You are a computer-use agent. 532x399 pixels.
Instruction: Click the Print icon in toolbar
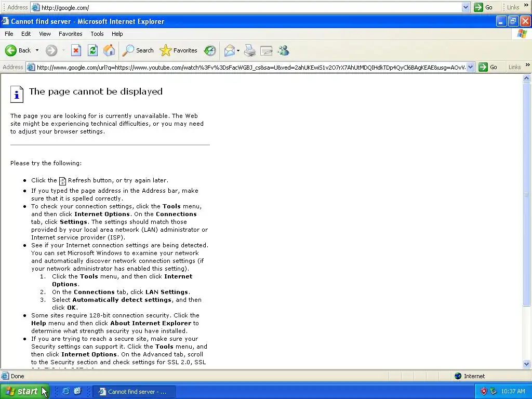pos(250,50)
